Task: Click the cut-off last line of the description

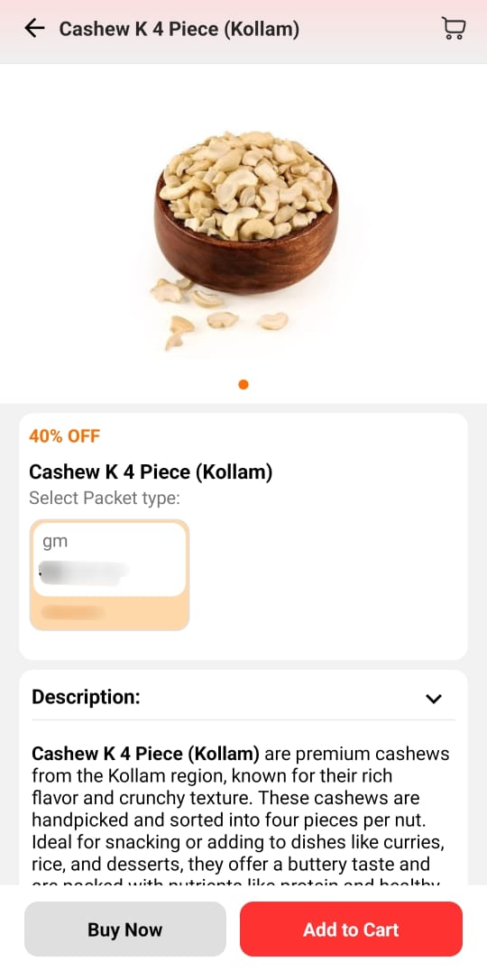Action: pos(236,882)
